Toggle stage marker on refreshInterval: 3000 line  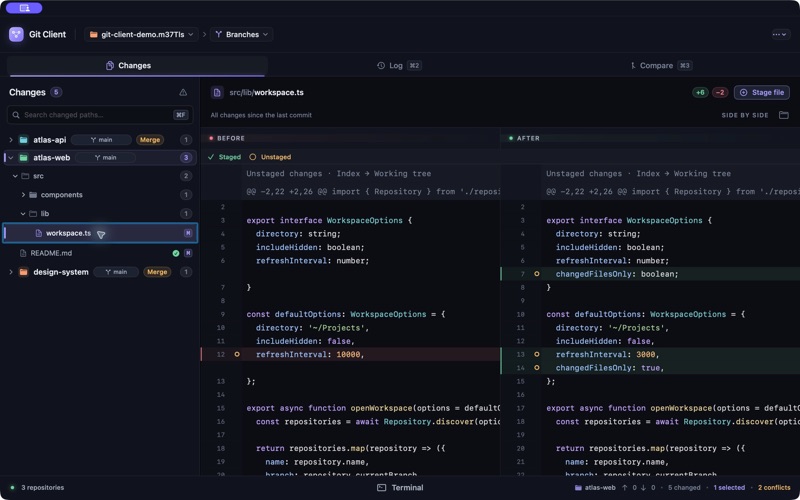[537, 355]
